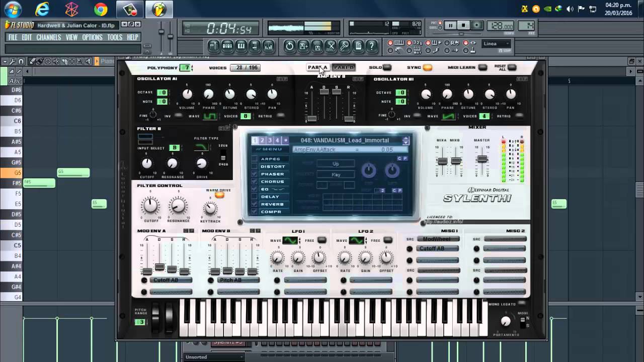Toggle the SYNC button in Sylenth1
Image resolution: width=644 pixels, height=362 pixels.
coord(427,67)
